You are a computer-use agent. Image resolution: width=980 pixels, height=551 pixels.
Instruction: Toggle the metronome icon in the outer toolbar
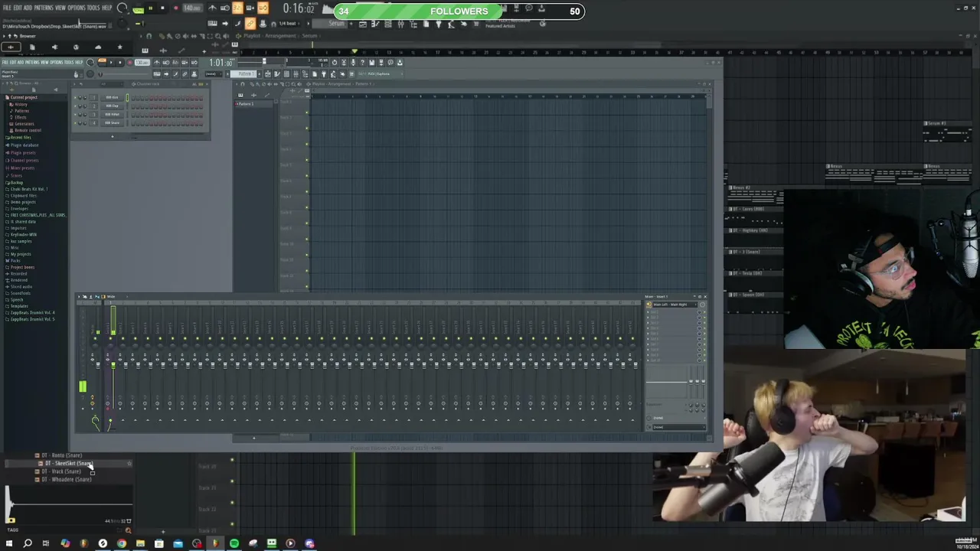(212, 8)
